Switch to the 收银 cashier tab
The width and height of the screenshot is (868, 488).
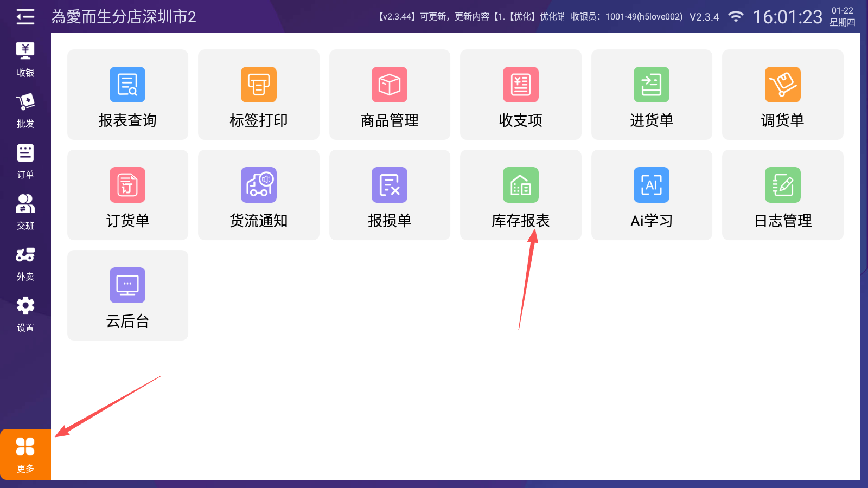(x=25, y=60)
